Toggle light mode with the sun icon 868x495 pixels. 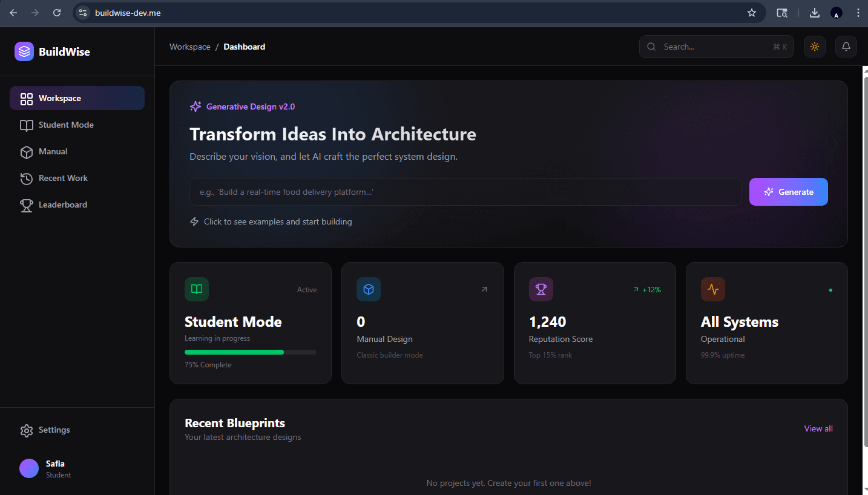[x=814, y=47]
